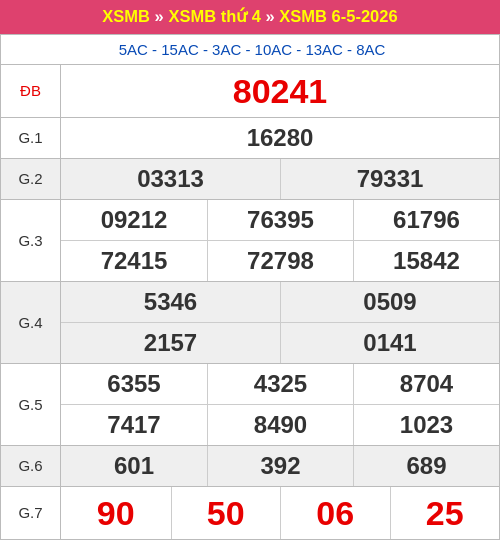Select G.3 number 72798
Screen dimensions: 500x540
280,261
